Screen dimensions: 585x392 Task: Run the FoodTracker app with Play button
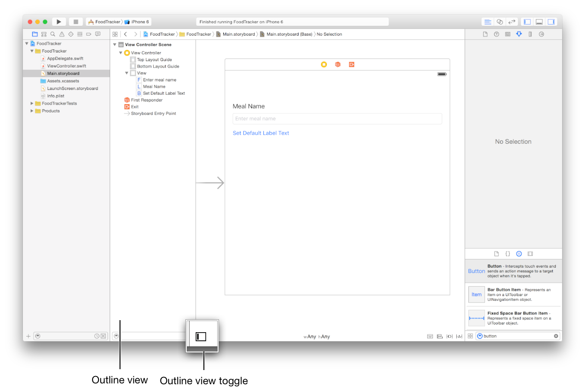pyautogui.click(x=59, y=22)
